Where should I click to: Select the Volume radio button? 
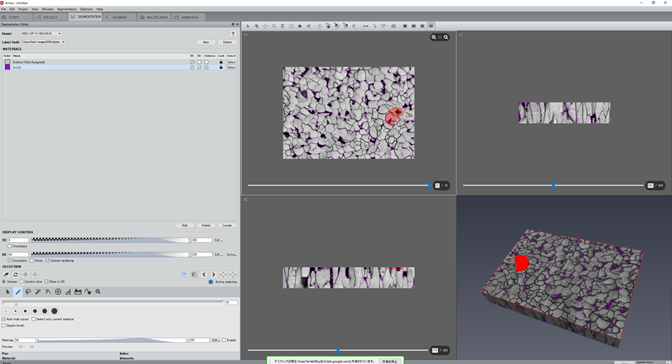[4, 282]
